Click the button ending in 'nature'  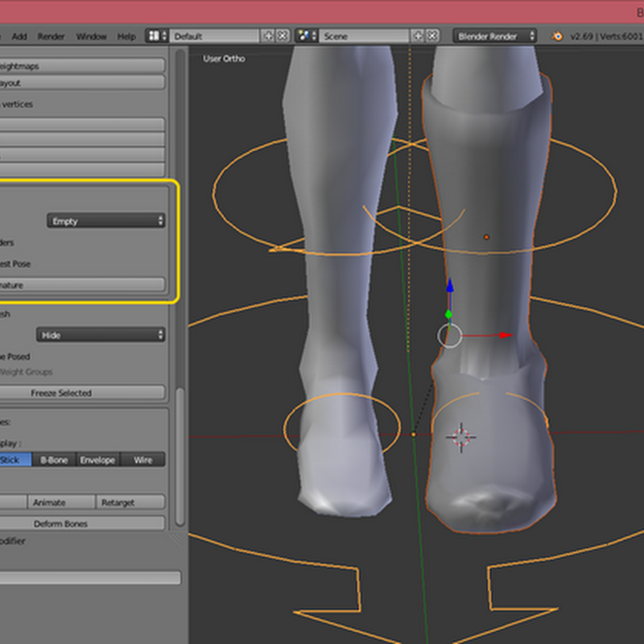82,285
